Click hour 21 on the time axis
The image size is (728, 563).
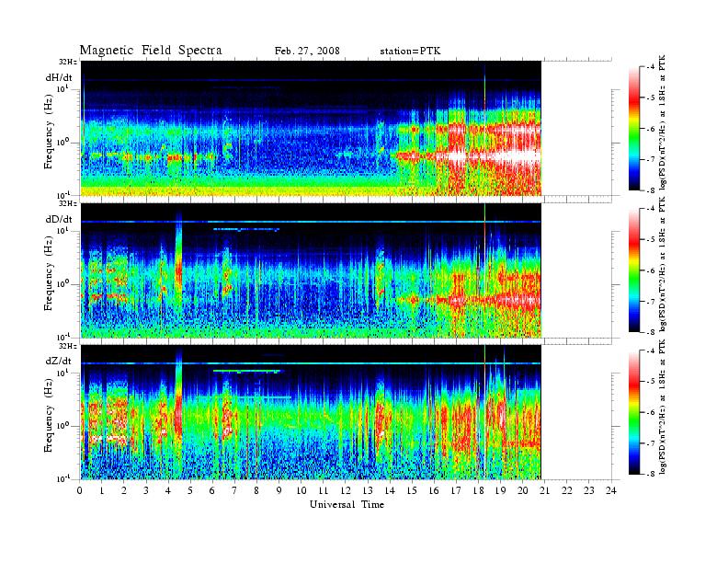point(544,491)
